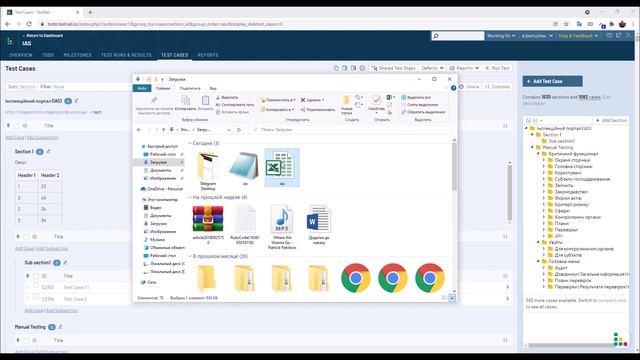Click Add Test Case button
The image size is (640, 360).
pyautogui.click(x=552, y=81)
